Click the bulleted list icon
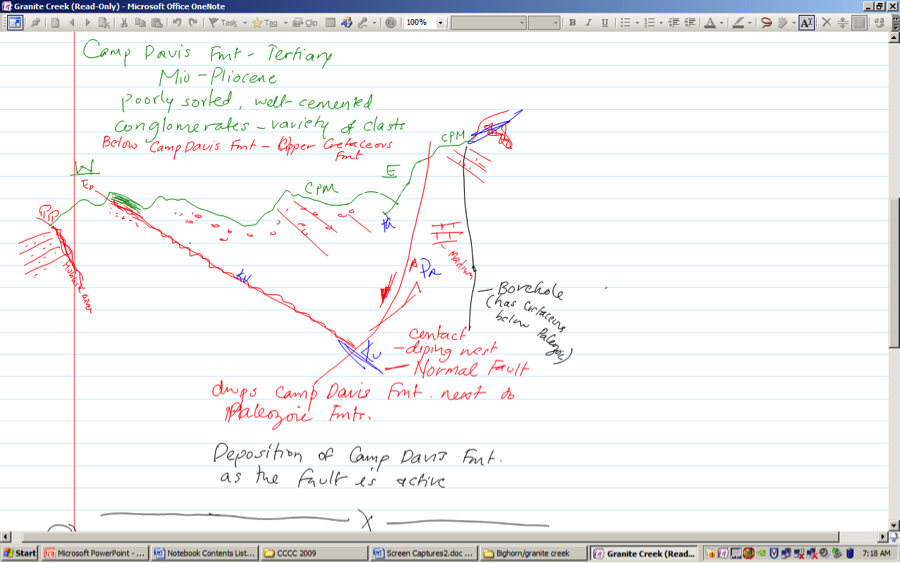Viewport: 900px width, 563px height. (x=625, y=22)
